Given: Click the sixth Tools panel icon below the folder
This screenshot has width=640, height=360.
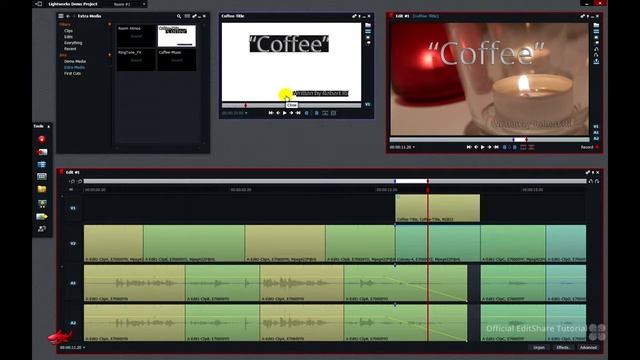Looking at the screenshot, I should tap(42, 203).
